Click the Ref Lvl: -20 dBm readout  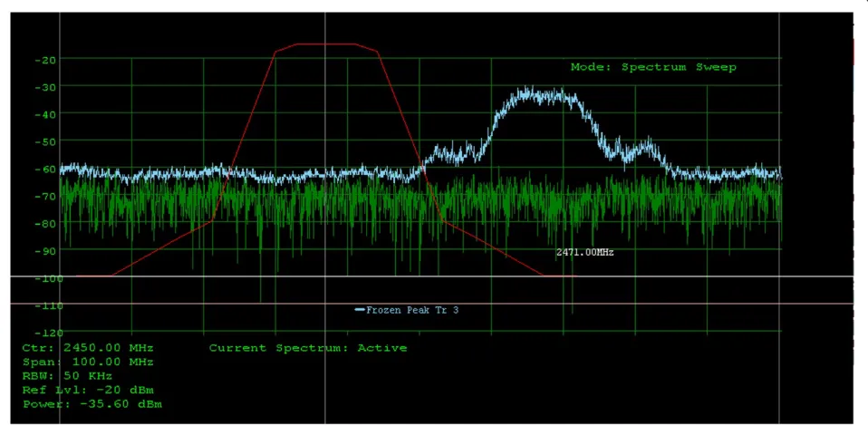88,390
